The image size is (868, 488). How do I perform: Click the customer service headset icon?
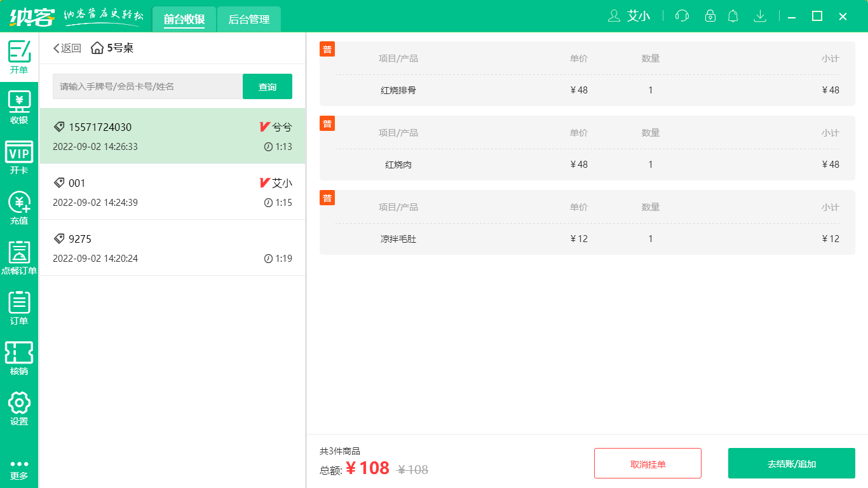682,16
